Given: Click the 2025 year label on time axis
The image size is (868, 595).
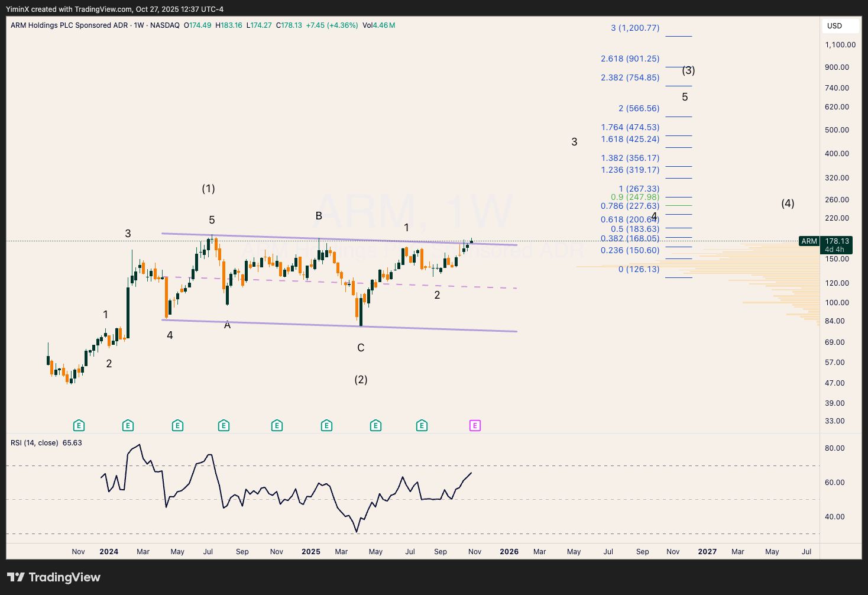Looking at the screenshot, I should tap(311, 551).
